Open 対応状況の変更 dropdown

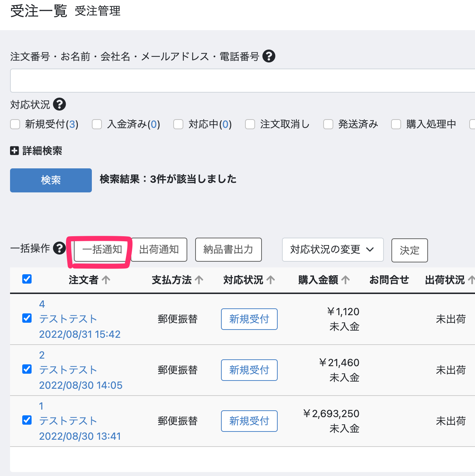tap(333, 249)
